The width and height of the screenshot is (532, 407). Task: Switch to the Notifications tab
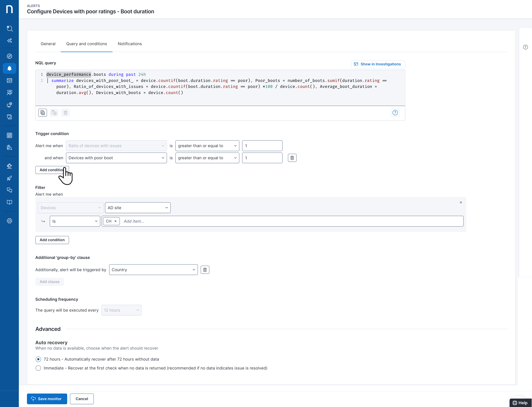point(129,44)
